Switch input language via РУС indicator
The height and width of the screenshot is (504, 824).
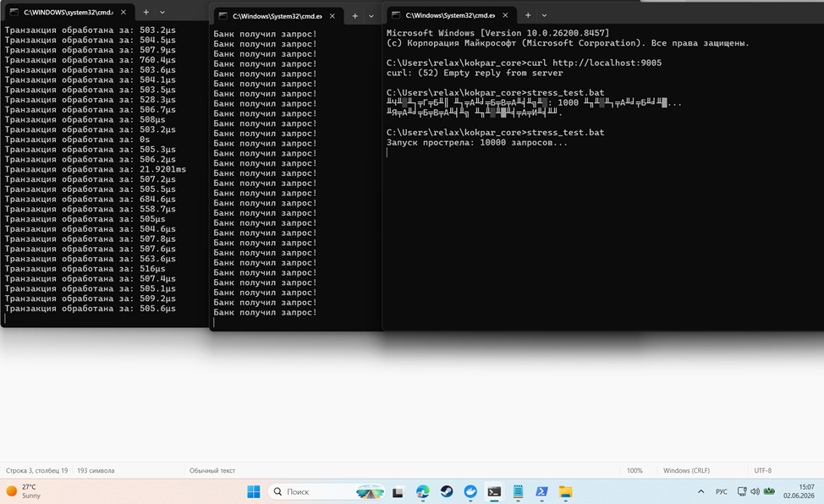click(x=722, y=491)
